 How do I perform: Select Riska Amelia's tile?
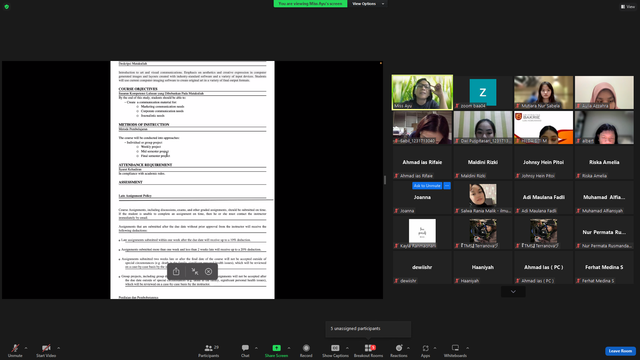point(604,162)
